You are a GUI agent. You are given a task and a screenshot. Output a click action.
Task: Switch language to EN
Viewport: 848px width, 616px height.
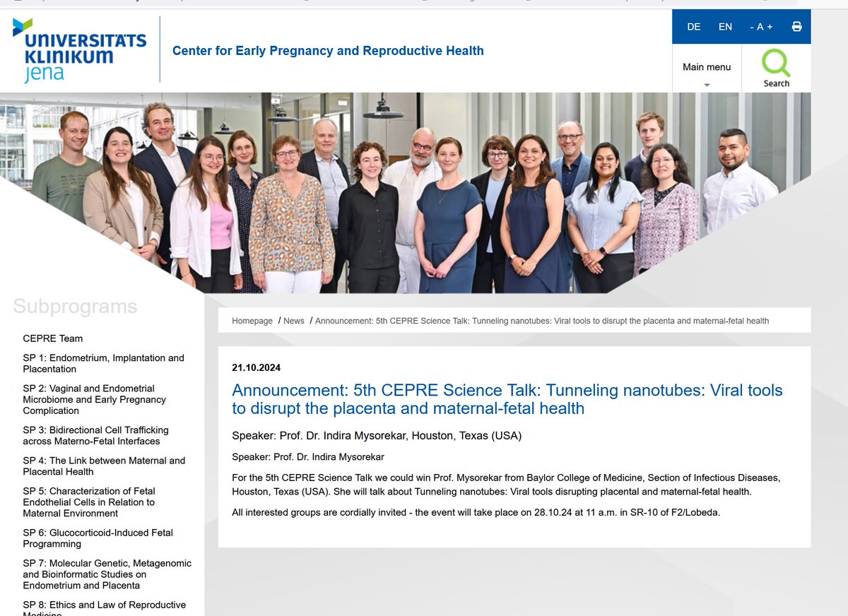coord(725,27)
